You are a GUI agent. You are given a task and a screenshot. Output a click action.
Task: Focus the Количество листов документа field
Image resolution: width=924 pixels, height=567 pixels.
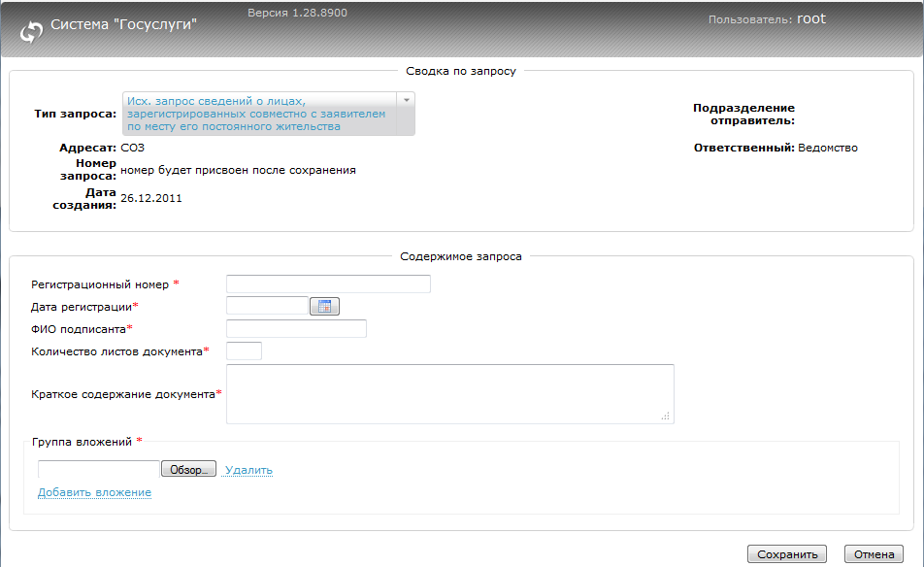tap(244, 350)
